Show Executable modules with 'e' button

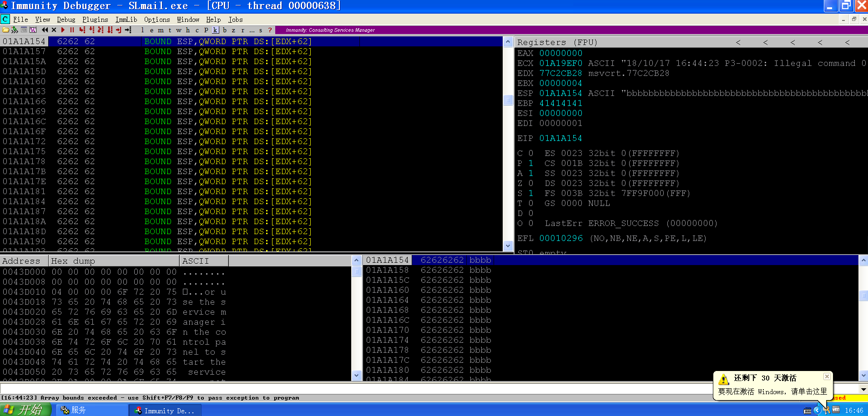click(151, 30)
